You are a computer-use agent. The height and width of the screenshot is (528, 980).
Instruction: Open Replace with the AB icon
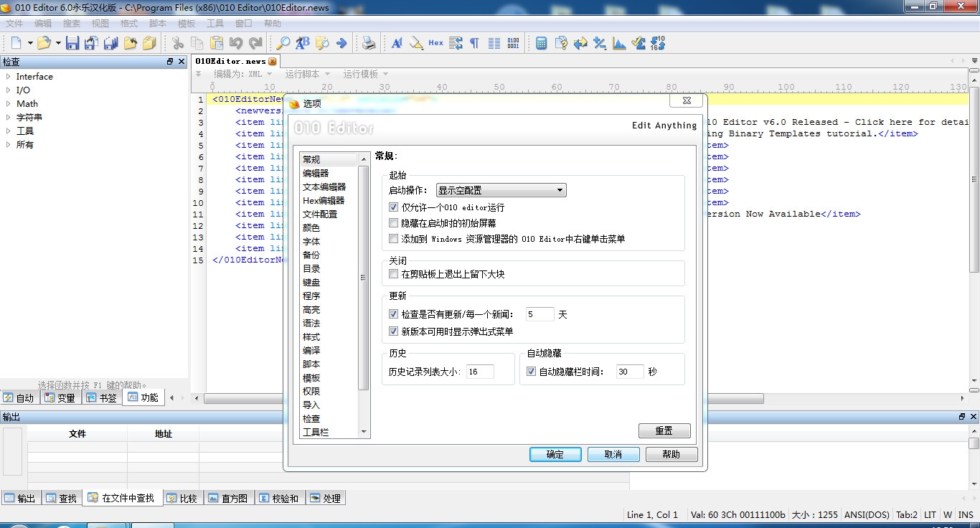click(x=303, y=43)
